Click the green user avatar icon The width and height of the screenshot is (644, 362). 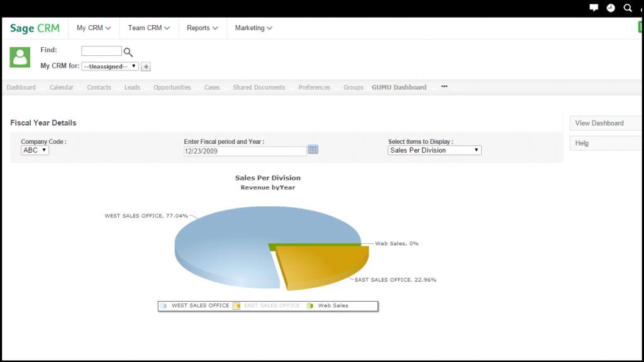(x=20, y=57)
